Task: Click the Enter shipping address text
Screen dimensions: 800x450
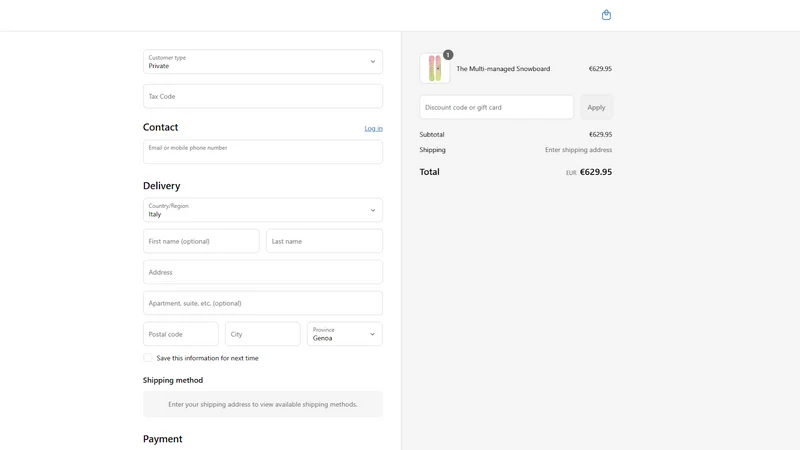Action: 578,150
